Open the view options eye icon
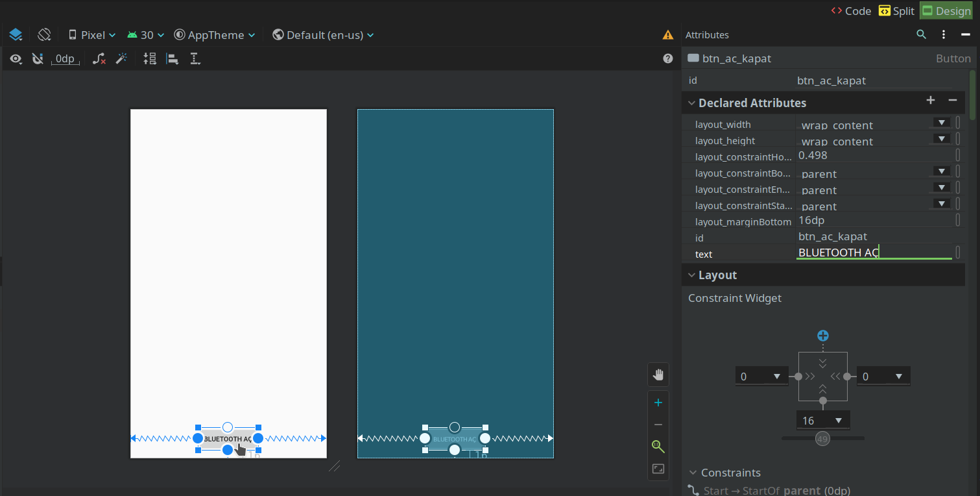Viewport: 980px width, 496px height. point(16,59)
